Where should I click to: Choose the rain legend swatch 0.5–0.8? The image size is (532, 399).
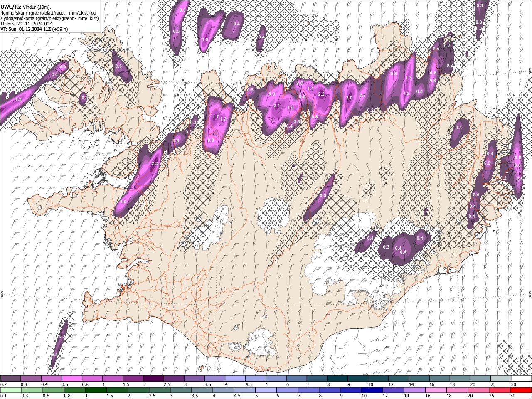click(x=53, y=390)
